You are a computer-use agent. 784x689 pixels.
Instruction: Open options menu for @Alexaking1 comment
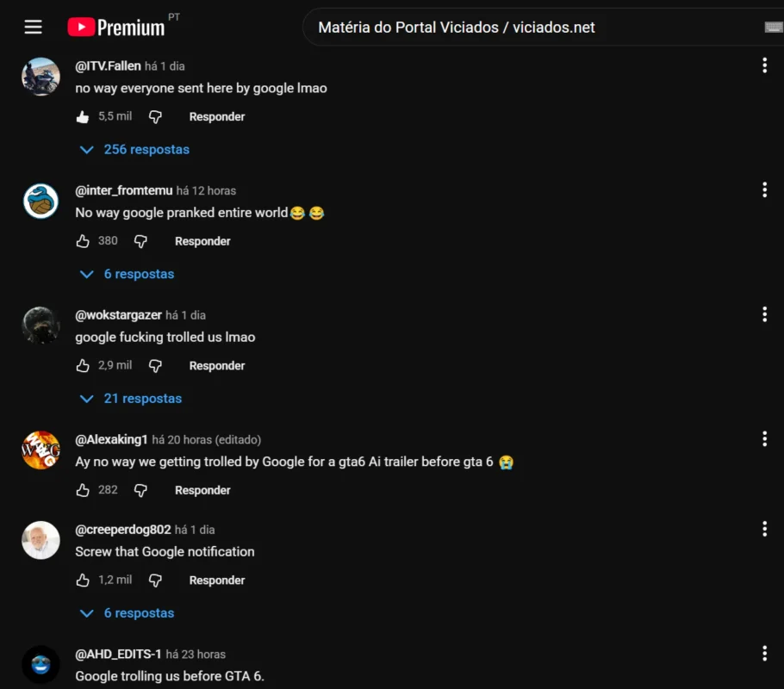[764, 438]
